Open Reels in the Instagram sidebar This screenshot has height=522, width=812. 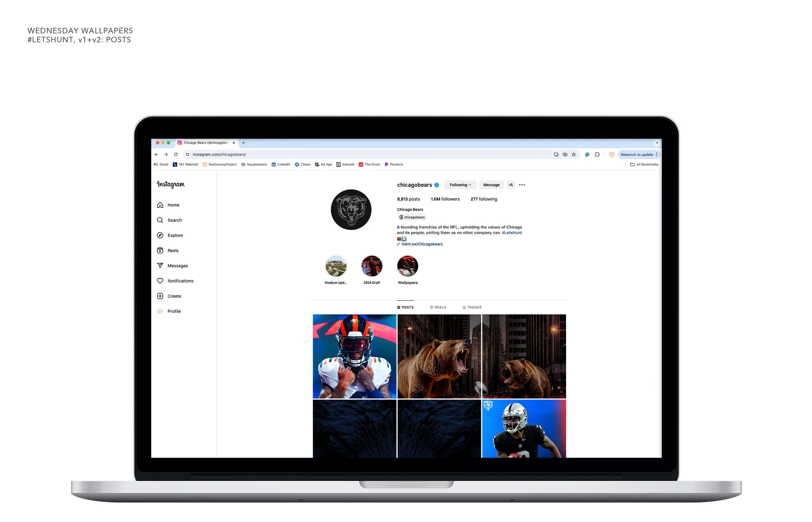tap(168, 251)
